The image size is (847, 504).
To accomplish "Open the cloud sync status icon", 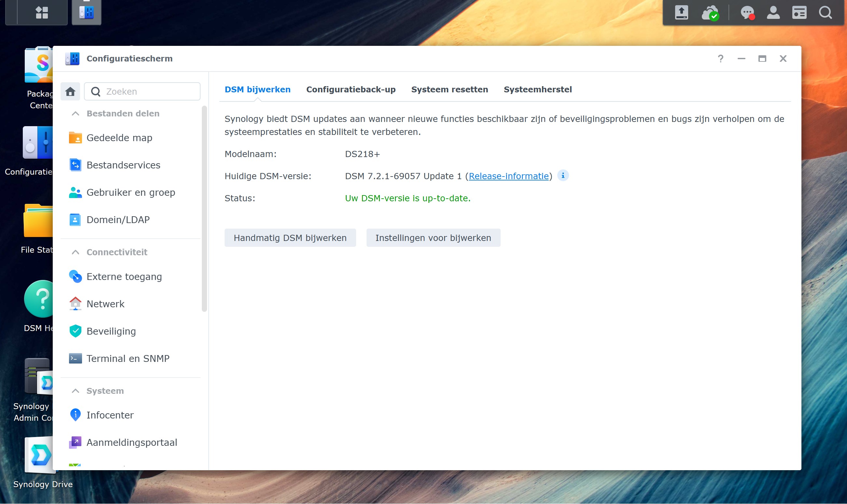I will point(710,13).
